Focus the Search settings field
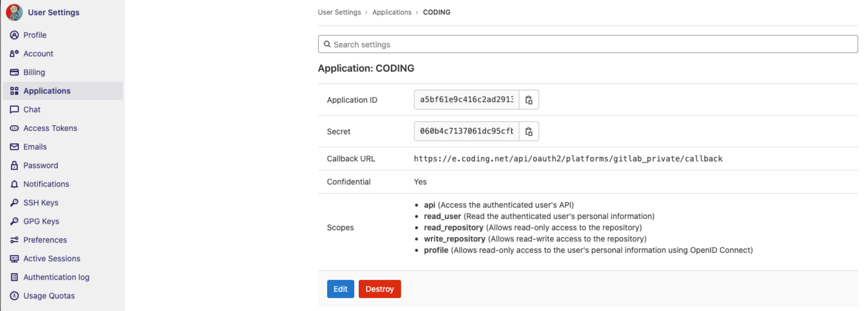The image size is (868, 311). point(587,44)
